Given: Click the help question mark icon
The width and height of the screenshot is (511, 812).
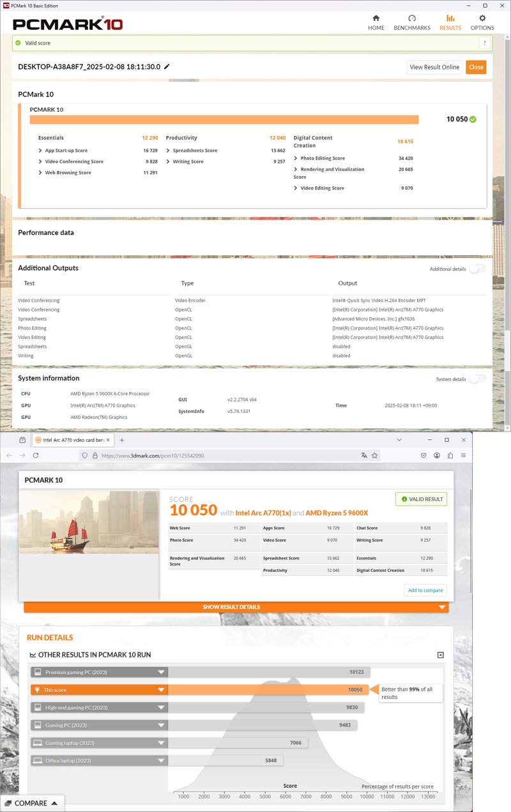Looking at the screenshot, I should [485, 43].
